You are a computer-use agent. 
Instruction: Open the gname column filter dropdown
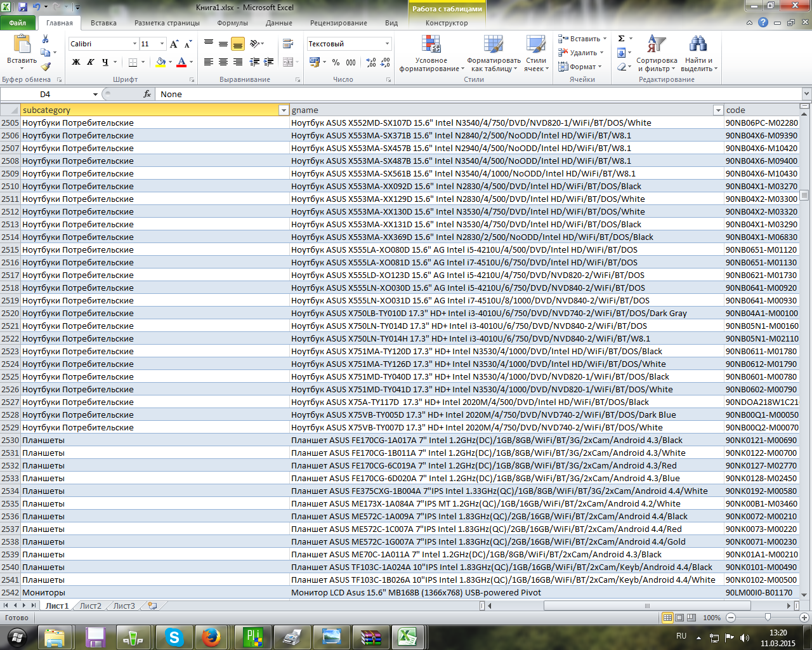pos(718,110)
